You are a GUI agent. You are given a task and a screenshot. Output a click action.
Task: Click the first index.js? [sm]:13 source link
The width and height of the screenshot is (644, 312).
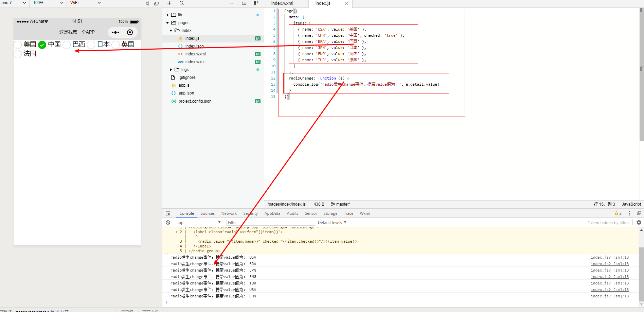[609, 258]
